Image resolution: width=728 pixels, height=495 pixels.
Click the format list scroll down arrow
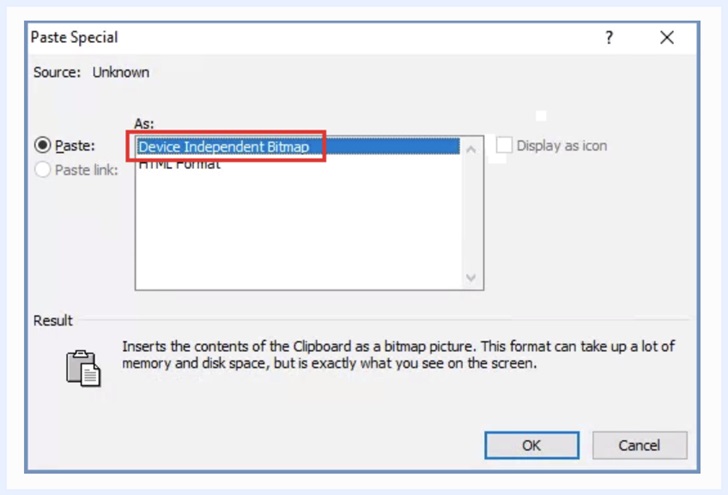pyautogui.click(x=472, y=279)
